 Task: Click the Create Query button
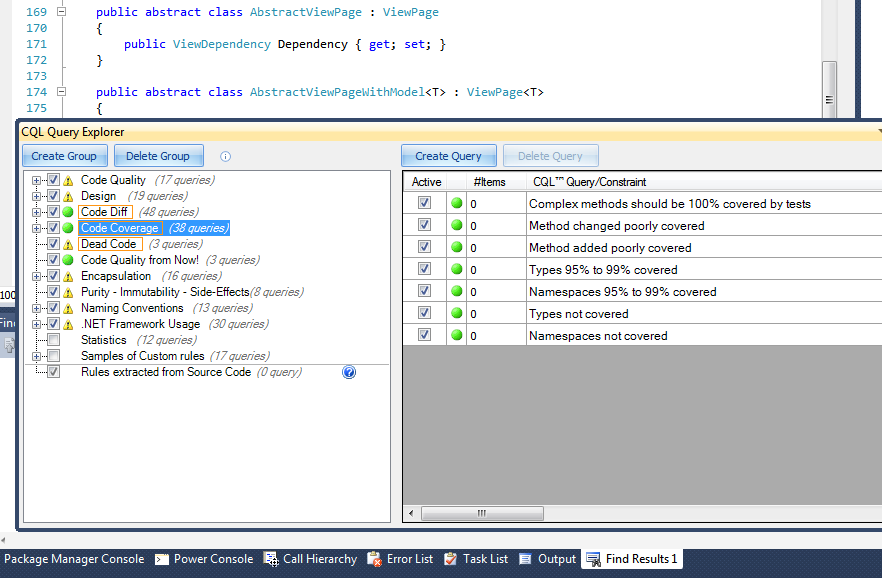click(448, 156)
